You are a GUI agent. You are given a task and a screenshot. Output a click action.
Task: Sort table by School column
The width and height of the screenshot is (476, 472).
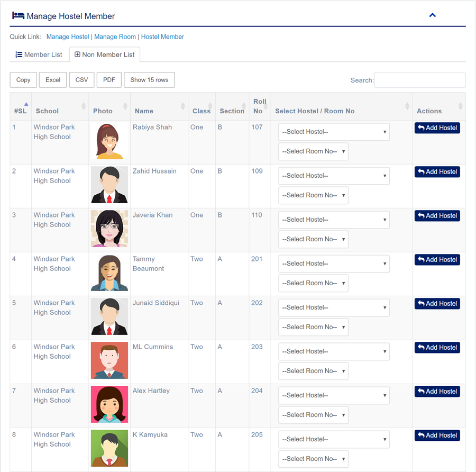pos(47,111)
